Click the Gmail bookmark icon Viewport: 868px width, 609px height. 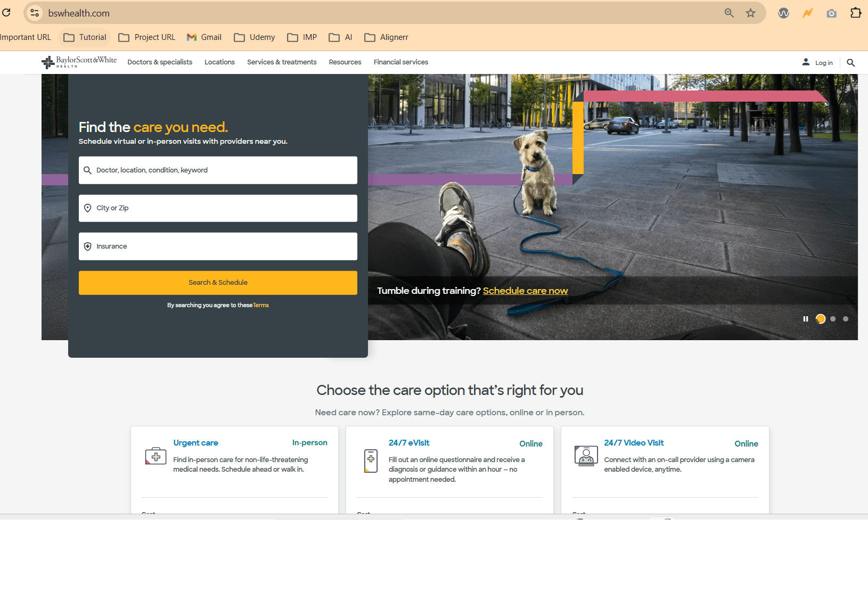191,37
